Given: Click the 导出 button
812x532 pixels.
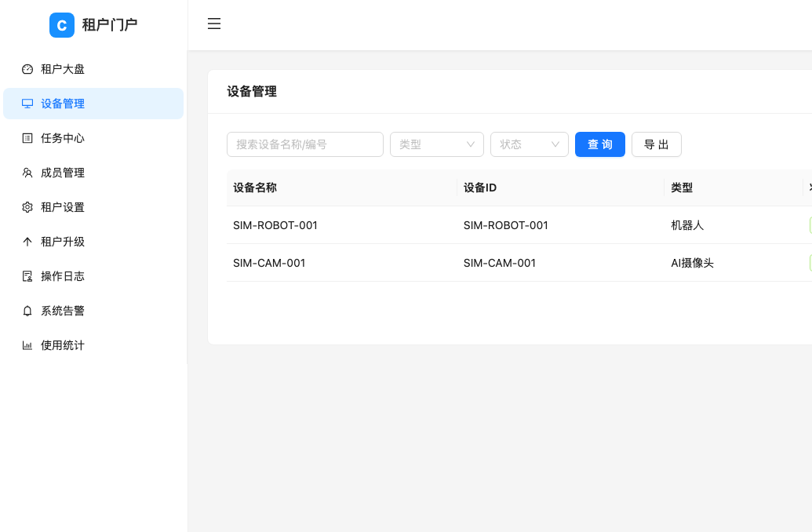Looking at the screenshot, I should tap(656, 144).
